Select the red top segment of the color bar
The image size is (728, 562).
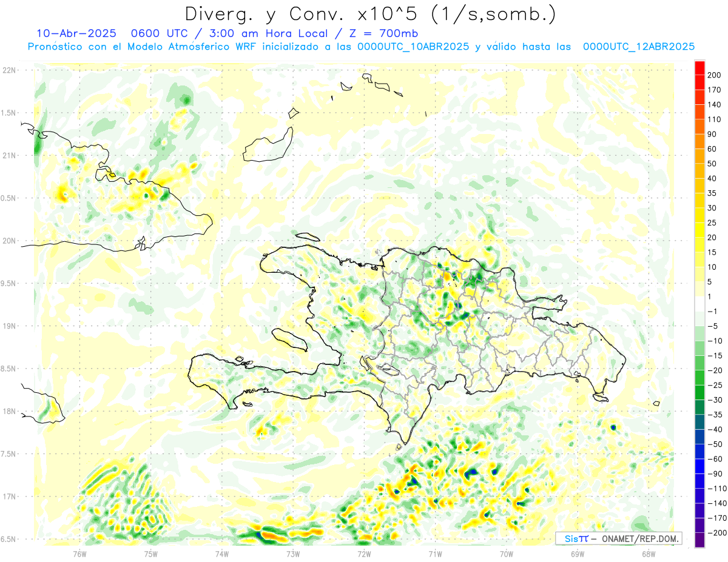click(700, 68)
